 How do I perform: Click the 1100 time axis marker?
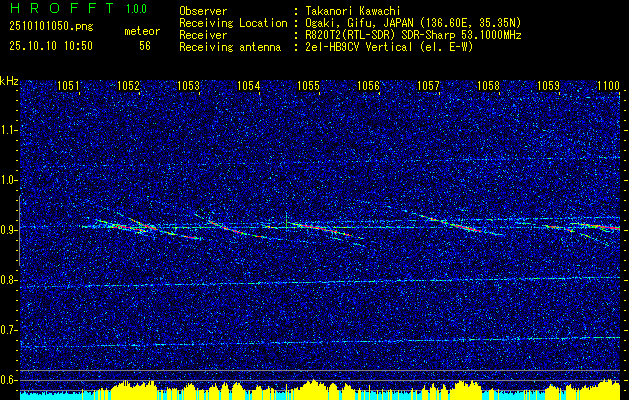point(609,85)
